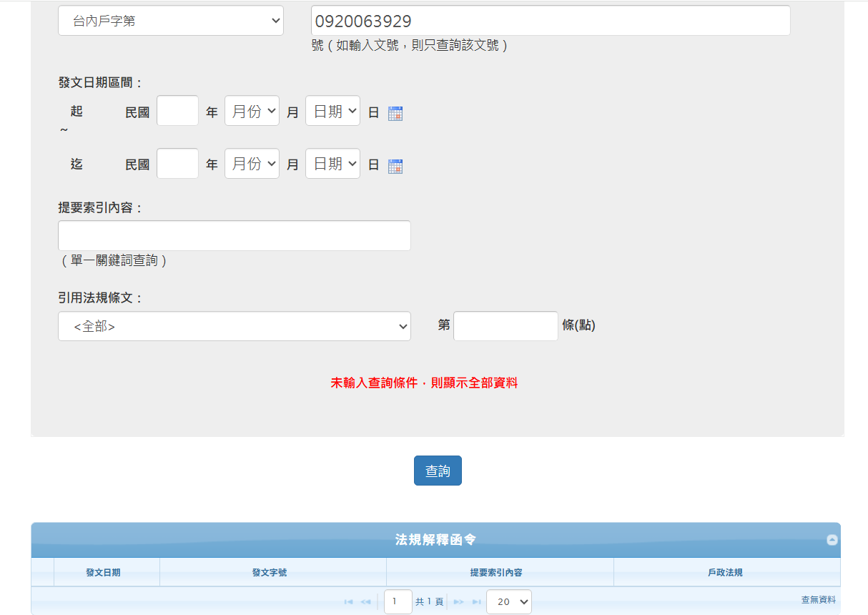Sort by 發文日期 column header

103,573
